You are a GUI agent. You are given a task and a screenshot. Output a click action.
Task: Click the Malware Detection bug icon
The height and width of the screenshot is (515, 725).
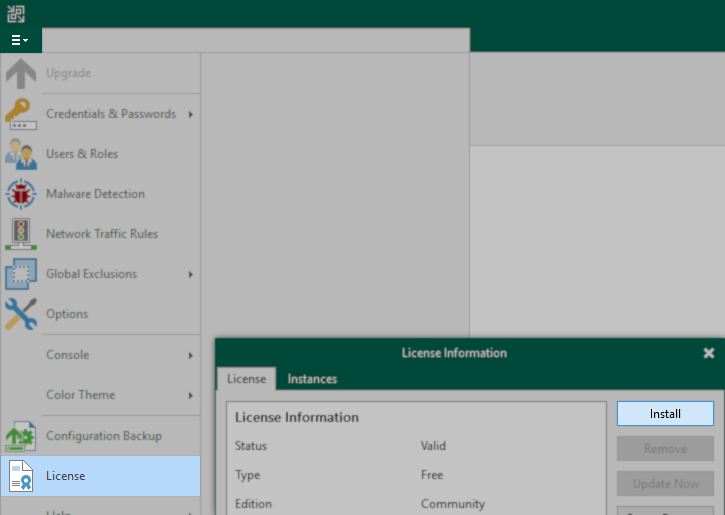click(x=21, y=194)
